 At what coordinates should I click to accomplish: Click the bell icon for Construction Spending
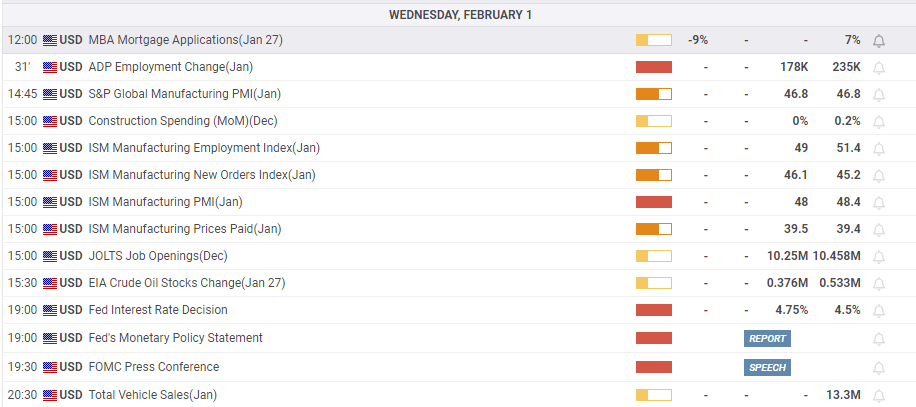(879, 121)
